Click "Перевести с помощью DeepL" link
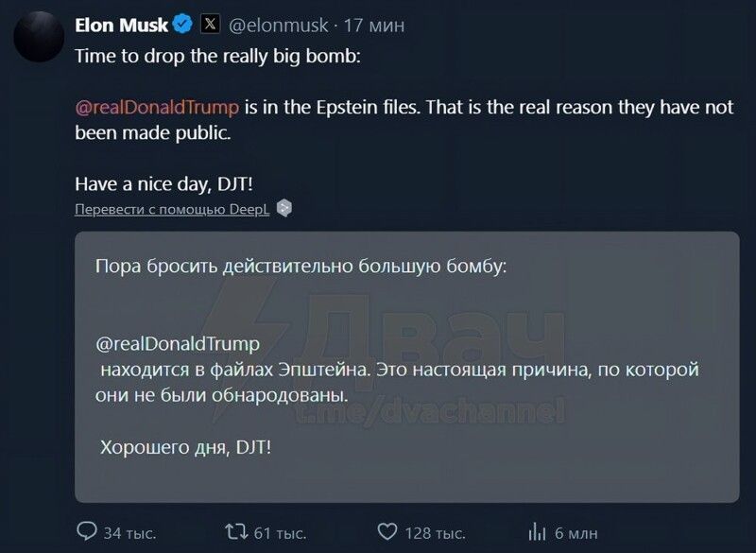756x553 pixels. click(172, 209)
